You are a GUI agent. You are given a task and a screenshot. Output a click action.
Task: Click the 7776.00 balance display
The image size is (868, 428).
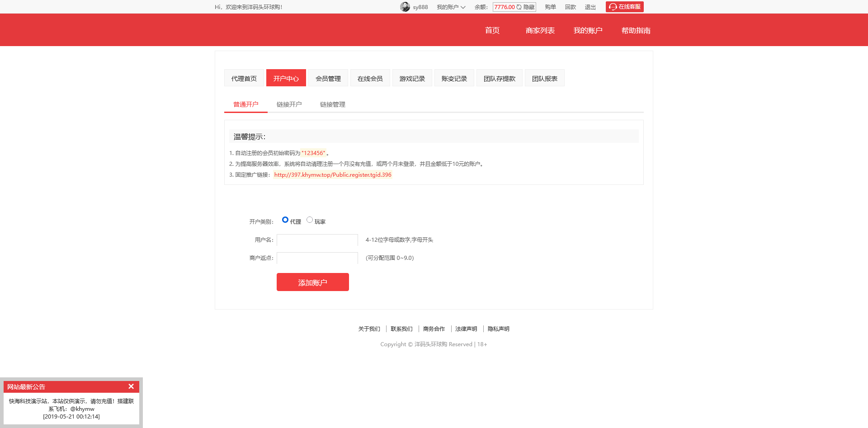pos(504,7)
